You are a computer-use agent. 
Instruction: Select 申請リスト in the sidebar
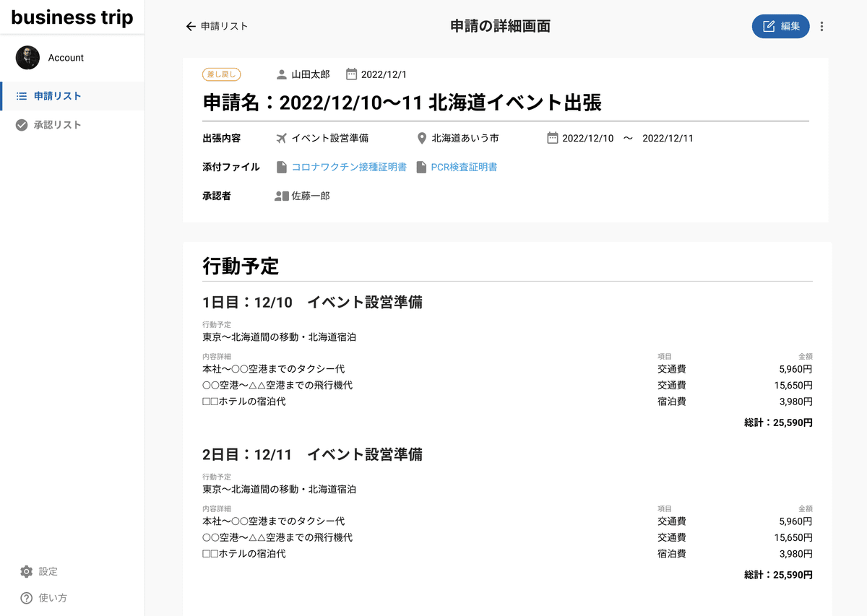tap(57, 96)
